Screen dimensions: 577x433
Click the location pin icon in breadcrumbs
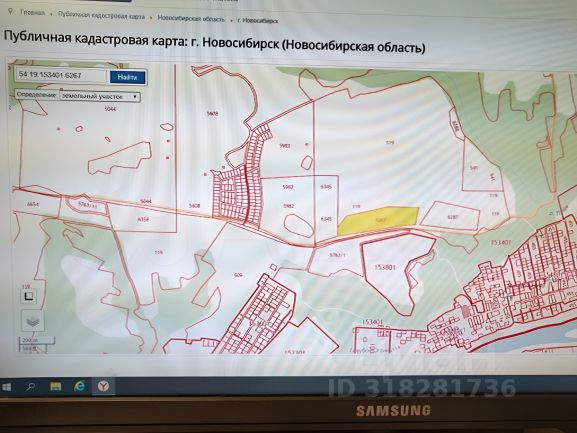[10, 12]
